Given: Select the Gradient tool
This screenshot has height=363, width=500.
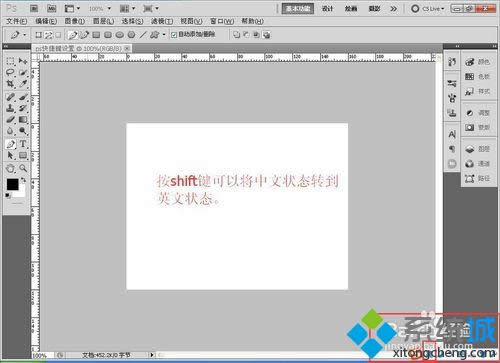Looking at the screenshot, I should 23,119.
